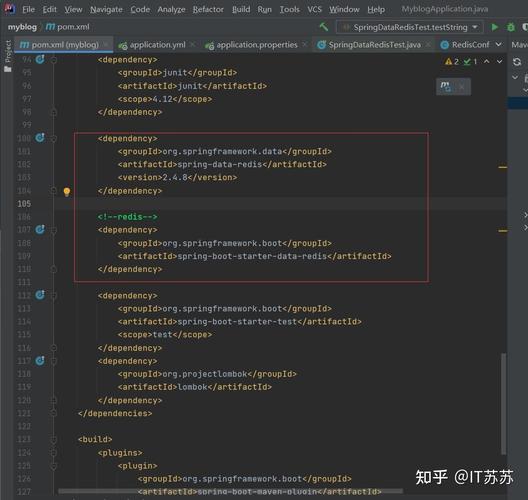This screenshot has height=500, width=528.
Task: Open the Project tool window
Action: (x=8, y=56)
